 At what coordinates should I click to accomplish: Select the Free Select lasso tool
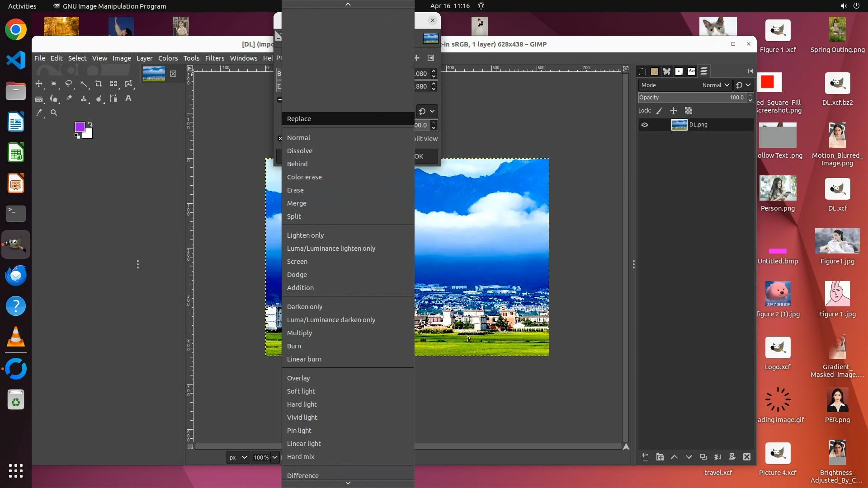(x=69, y=84)
